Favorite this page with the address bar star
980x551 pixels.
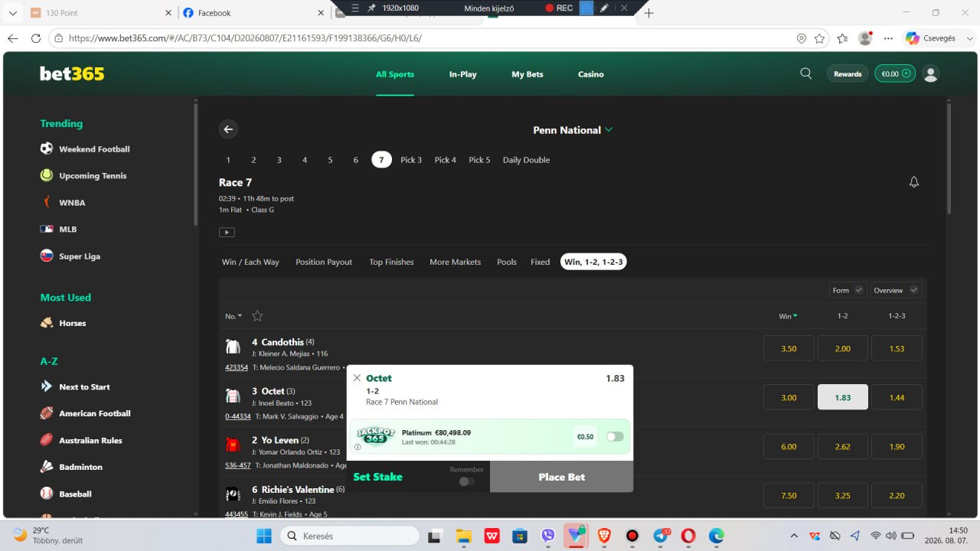click(x=819, y=38)
